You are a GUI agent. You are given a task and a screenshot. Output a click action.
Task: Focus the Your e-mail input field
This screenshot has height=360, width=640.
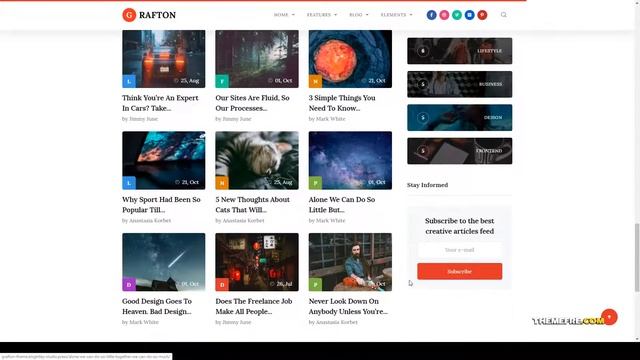tap(460, 250)
